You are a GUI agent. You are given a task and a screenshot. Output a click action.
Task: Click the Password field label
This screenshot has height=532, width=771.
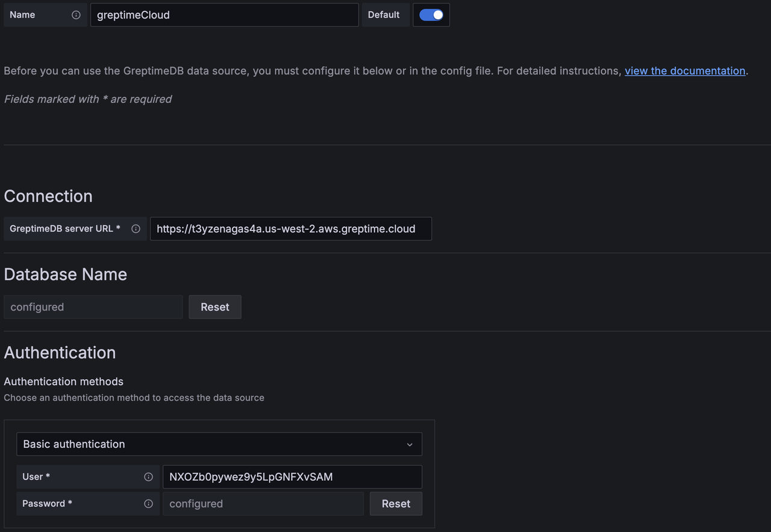point(47,504)
